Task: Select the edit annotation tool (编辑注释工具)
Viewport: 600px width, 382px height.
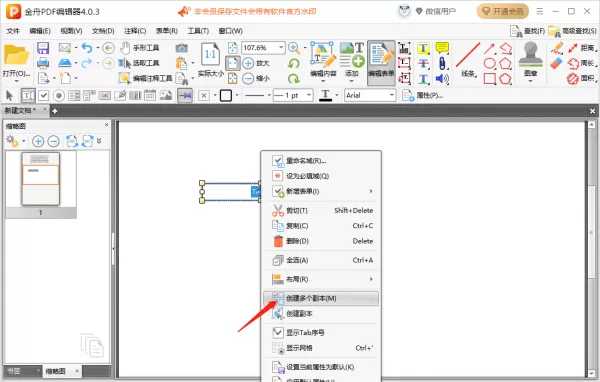Action: (145, 78)
